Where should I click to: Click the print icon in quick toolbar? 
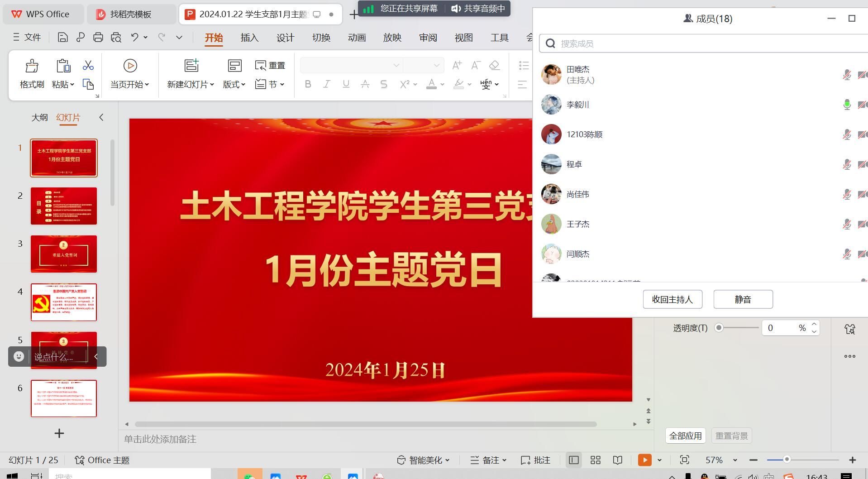coord(98,38)
